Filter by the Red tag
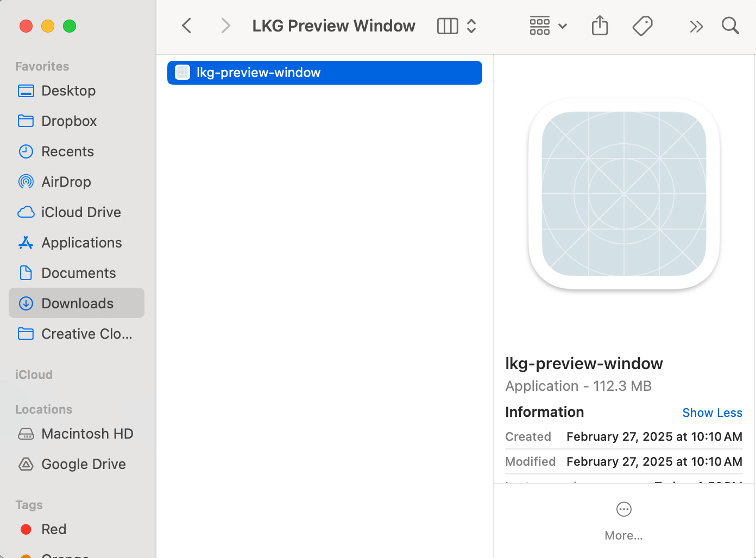Viewport: 756px width, 558px height. point(53,529)
